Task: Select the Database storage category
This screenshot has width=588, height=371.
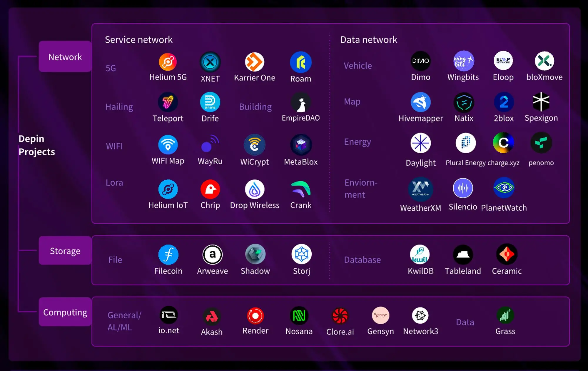Action: coord(362,259)
